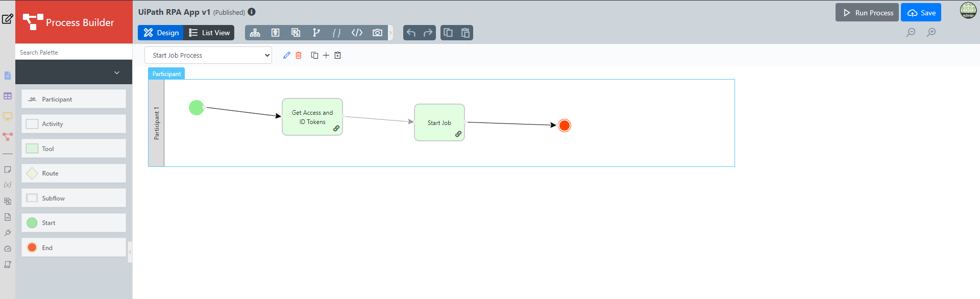Select the Route element in palette

click(74, 173)
